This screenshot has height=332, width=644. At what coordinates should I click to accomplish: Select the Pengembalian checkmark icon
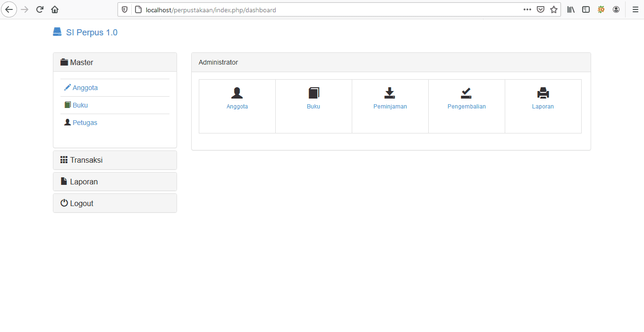[466, 93]
